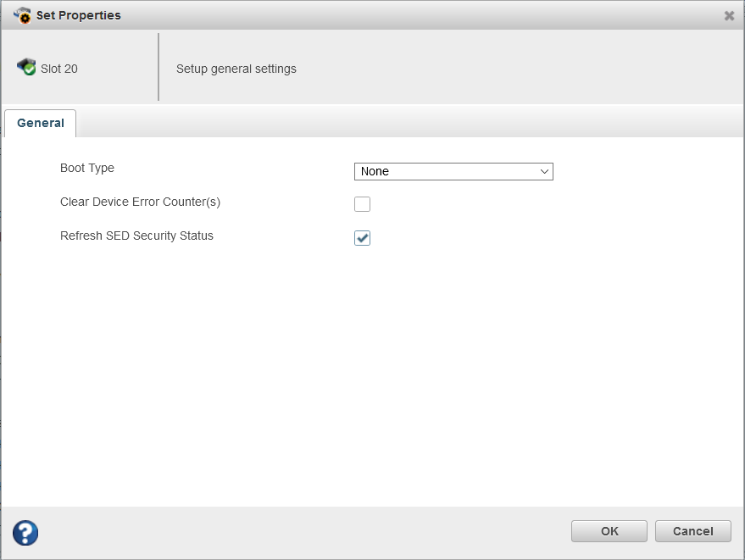Click the 'Refresh SED Security Status' label
745x560 pixels.
pyautogui.click(x=136, y=236)
